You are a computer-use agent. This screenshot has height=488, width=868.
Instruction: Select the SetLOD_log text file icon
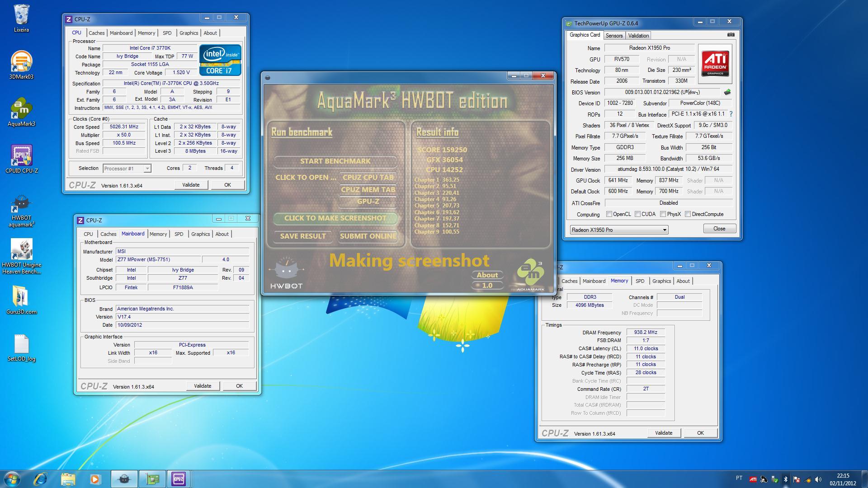(21, 348)
